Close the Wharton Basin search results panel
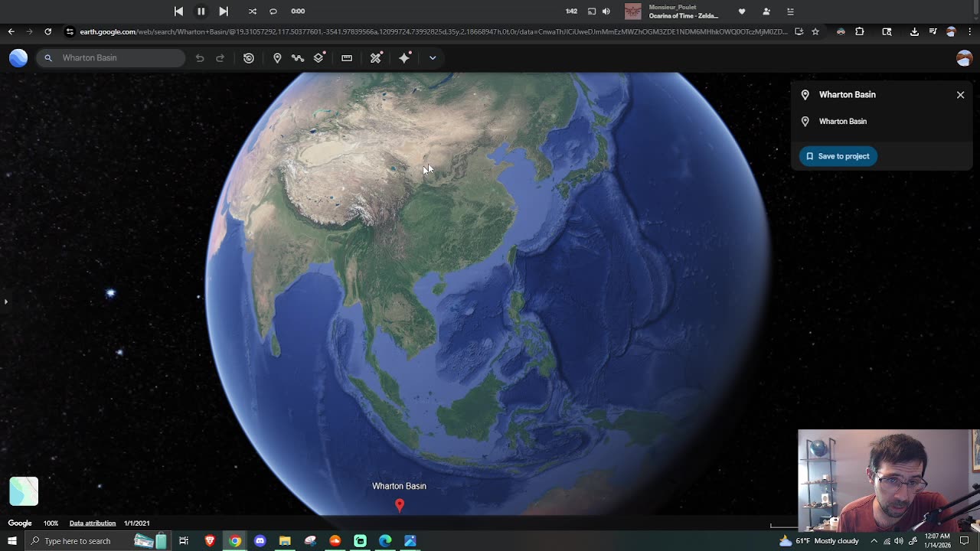Screen dimensions: 980x551 pyautogui.click(x=960, y=95)
